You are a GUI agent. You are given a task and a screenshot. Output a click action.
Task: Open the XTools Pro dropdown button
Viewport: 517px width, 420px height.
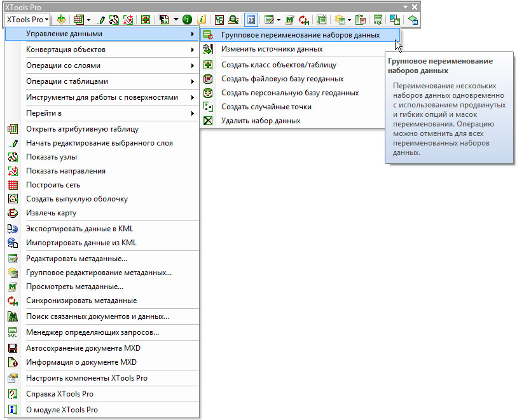pyautogui.click(x=28, y=20)
